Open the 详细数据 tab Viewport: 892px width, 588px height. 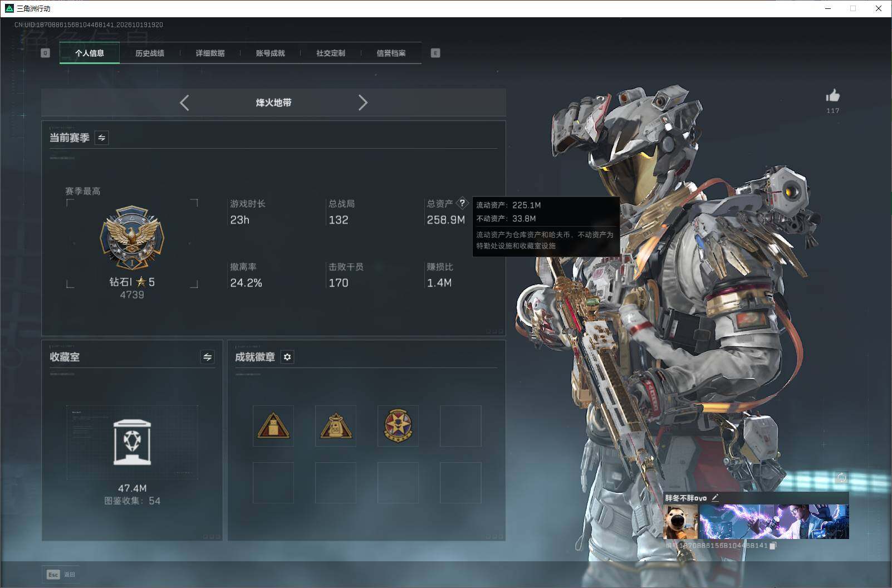click(210, 53)
